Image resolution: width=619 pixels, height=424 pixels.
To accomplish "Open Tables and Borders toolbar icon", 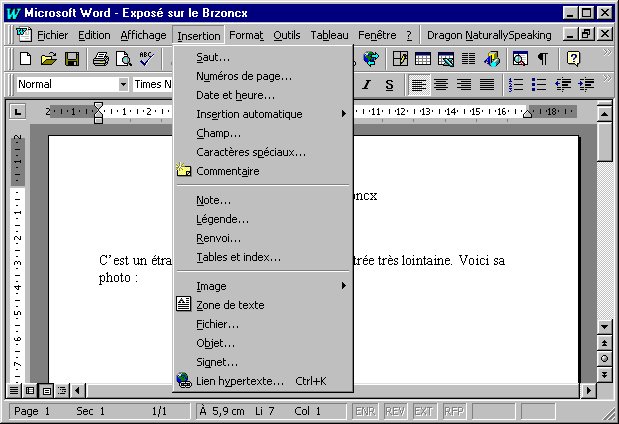I will [x=400, y=59].
